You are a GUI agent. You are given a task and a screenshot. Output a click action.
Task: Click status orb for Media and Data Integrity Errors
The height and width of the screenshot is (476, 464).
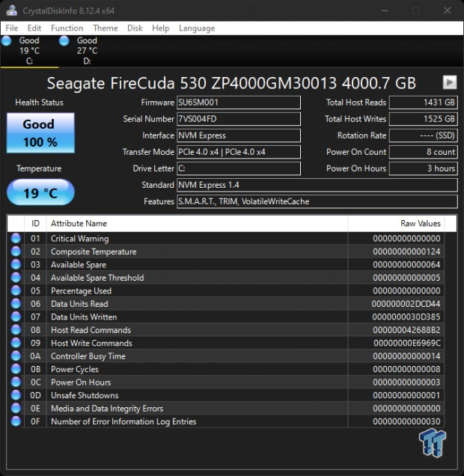point(16,408)
